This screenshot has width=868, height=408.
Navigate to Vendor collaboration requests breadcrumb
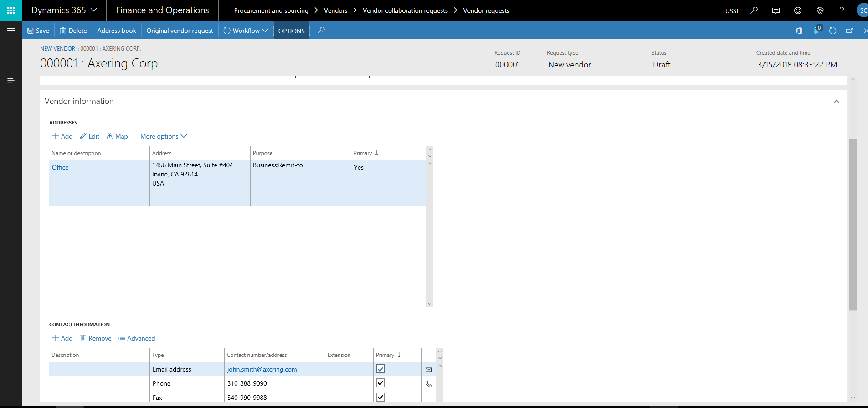[x=405, y=10]
